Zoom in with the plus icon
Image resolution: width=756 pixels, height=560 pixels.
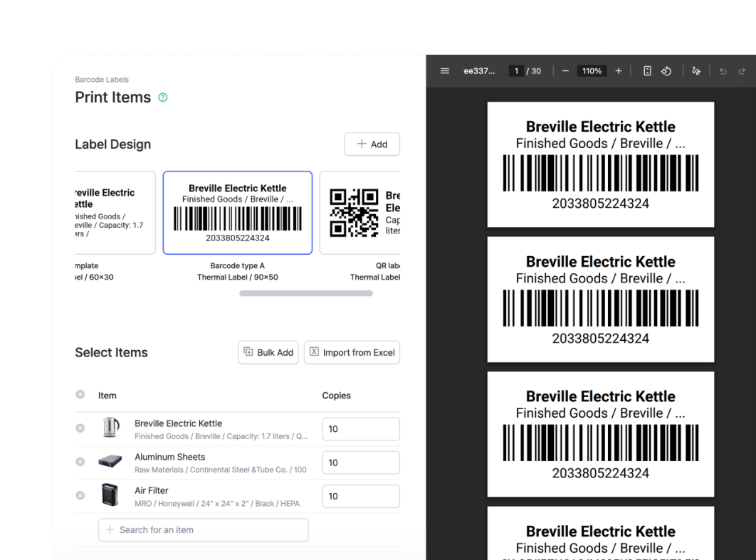[618, 71]
